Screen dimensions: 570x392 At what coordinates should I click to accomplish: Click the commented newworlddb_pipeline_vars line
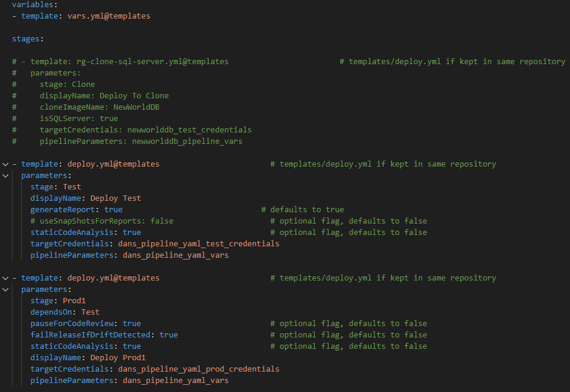pyautogui.click(x=127, y=141)
